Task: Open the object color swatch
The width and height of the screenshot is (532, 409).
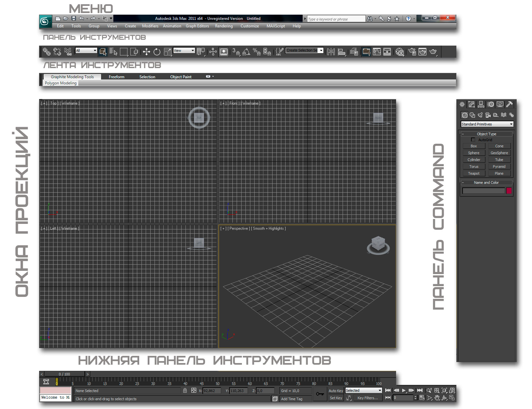Action: [509, 191]
